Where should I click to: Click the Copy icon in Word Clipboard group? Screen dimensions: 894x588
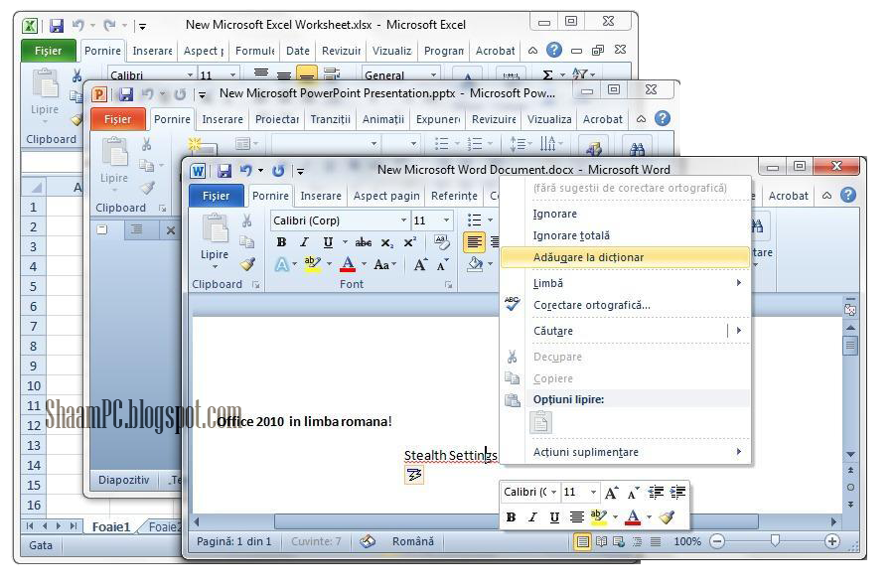click(247, 241)
